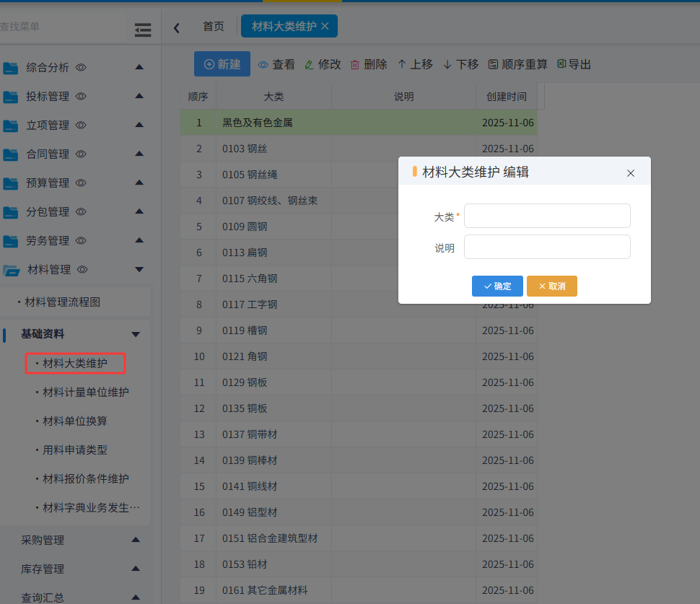700x604 pixels.
Task: Collapse the sidebar menu with hamburger icon
Action: point(142,30)
